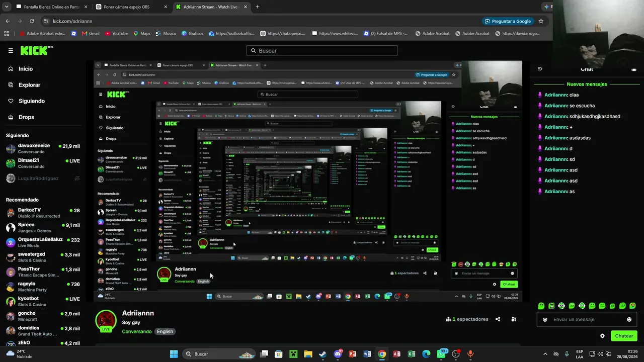Open offline channel LuquitaRodriguez
This screenshot has height=362, width=644.
point(43,178)
